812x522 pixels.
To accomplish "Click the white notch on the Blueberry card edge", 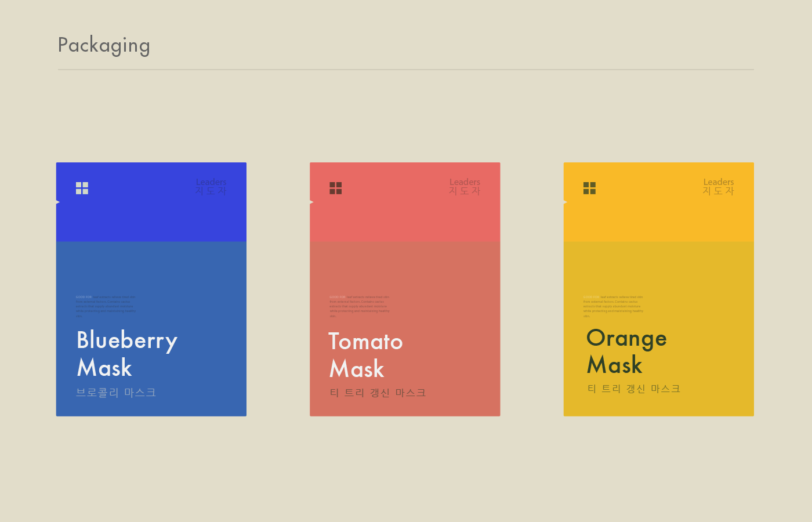I will 58,202.
